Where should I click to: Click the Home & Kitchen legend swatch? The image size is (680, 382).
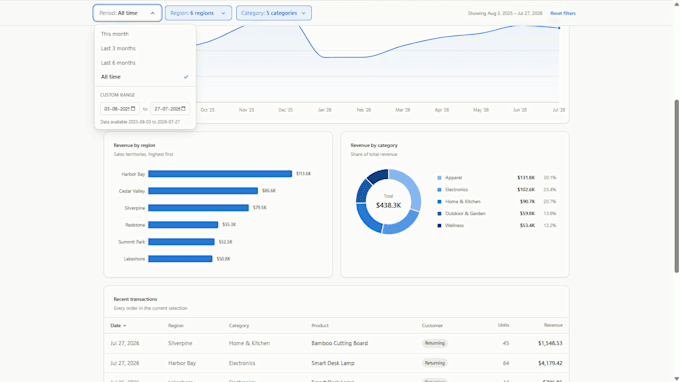click(x=439, y=202)
